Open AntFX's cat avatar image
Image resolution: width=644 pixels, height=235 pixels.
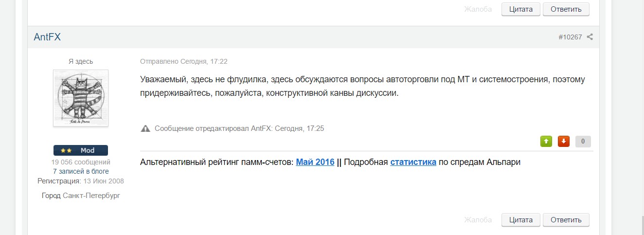point(81,98)
